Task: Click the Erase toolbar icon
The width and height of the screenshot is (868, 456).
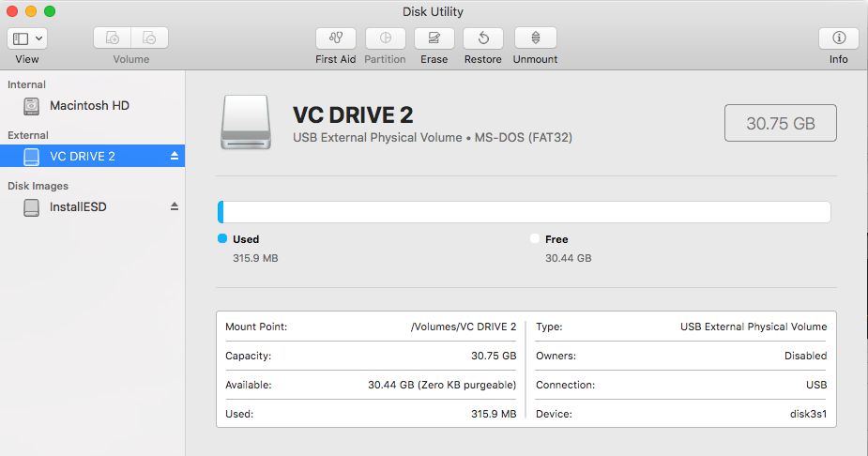Action: 434,38
